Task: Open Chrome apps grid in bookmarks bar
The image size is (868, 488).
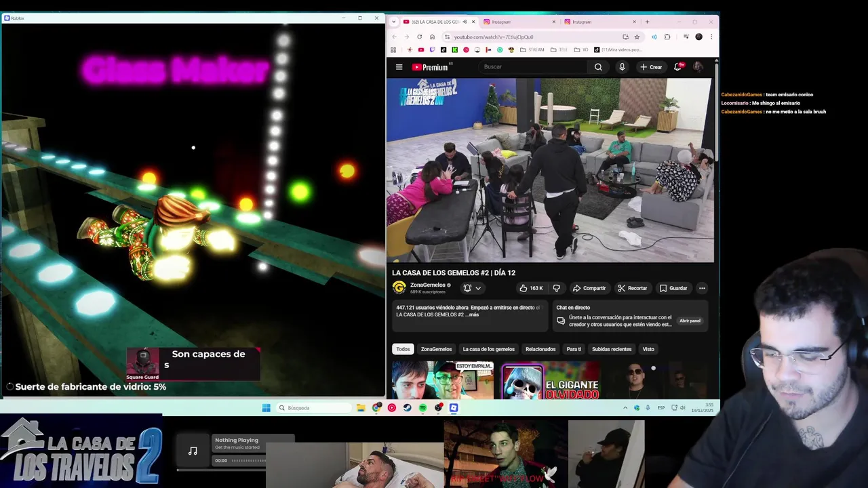Action: coord(393,49)
